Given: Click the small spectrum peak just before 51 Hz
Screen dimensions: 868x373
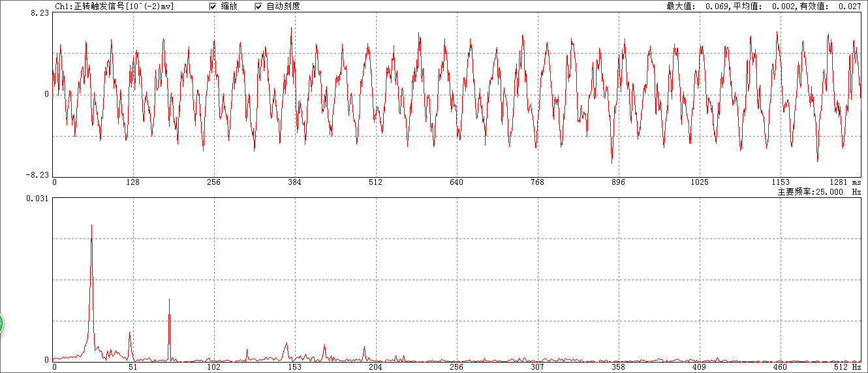Looking at the screenshot, I should [130, 333].
